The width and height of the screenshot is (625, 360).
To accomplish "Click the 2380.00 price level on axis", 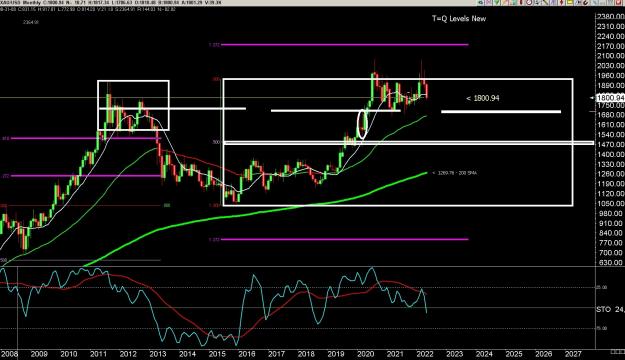I will click(610, 16).
